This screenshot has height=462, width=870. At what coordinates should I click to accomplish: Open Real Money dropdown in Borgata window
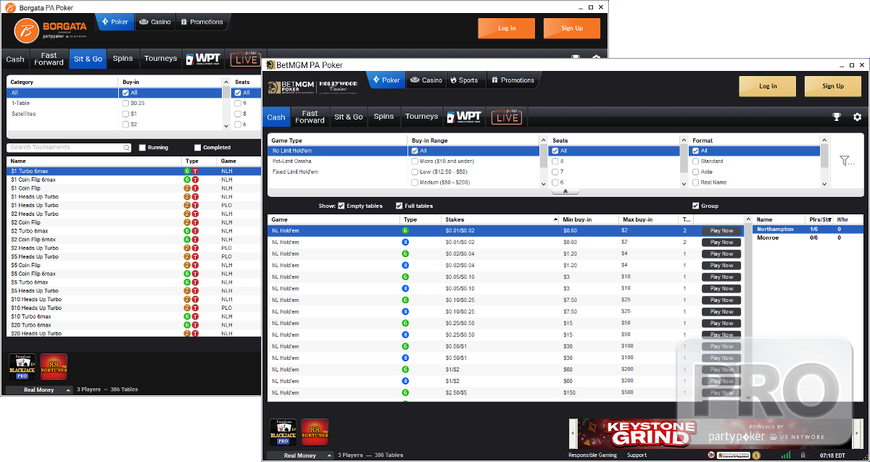(39, 390)
